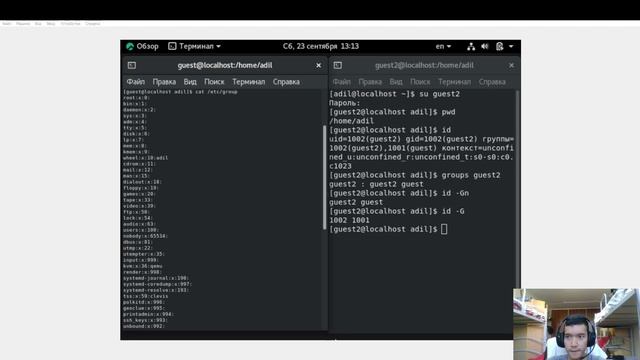The height and width of the screenshot is (360, 640).
Task: Click the cursor at last guest2 prompt
Action: click(444, 229)
